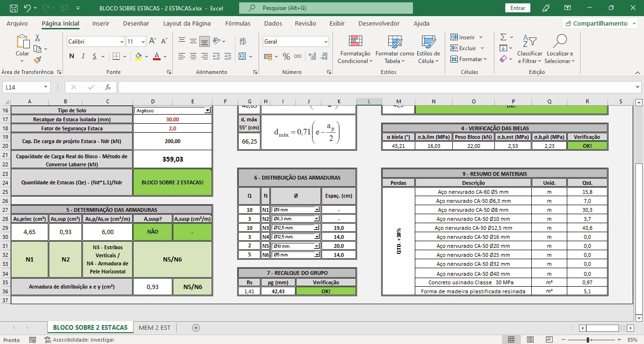This screenshot has width=644, height=344.
Task: Click the Entrar sign-in button
Action: tap(518, 8)
